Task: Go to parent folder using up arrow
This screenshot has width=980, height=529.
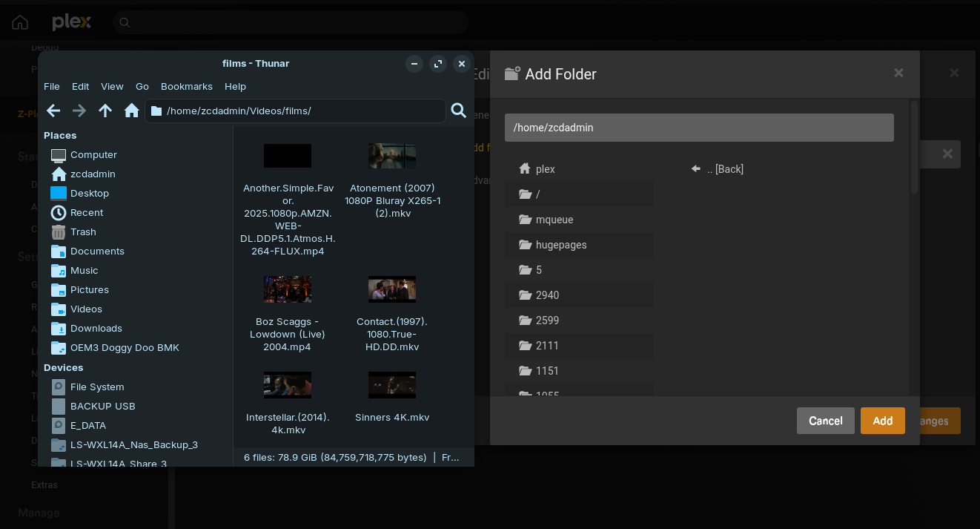Action: coord(105,111)
